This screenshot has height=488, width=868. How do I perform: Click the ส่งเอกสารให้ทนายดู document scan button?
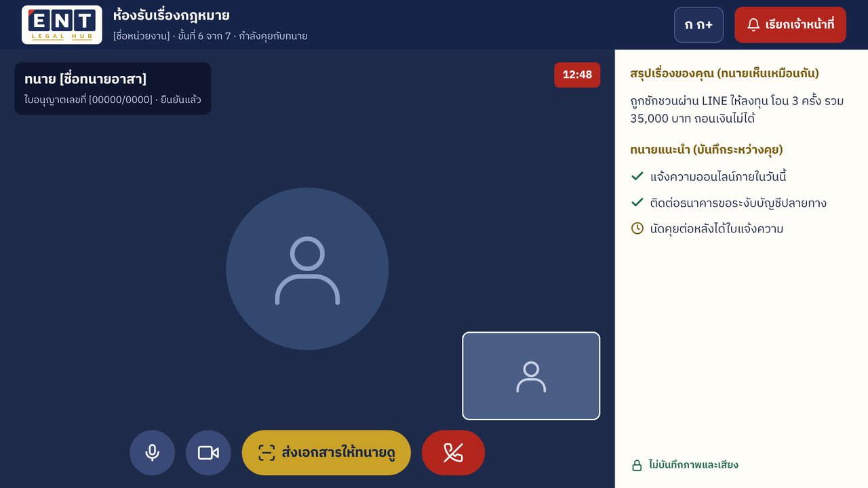pyautogui.click(x=326, y=453)
